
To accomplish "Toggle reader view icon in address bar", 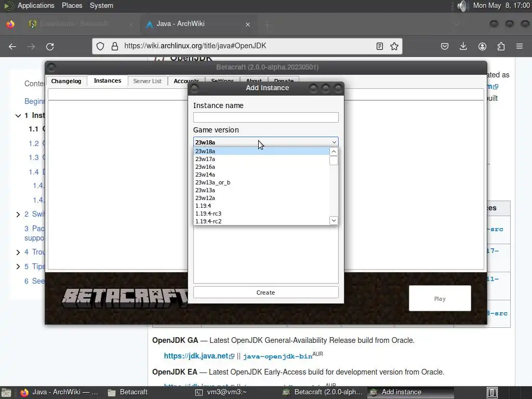I will click(380, 46).
